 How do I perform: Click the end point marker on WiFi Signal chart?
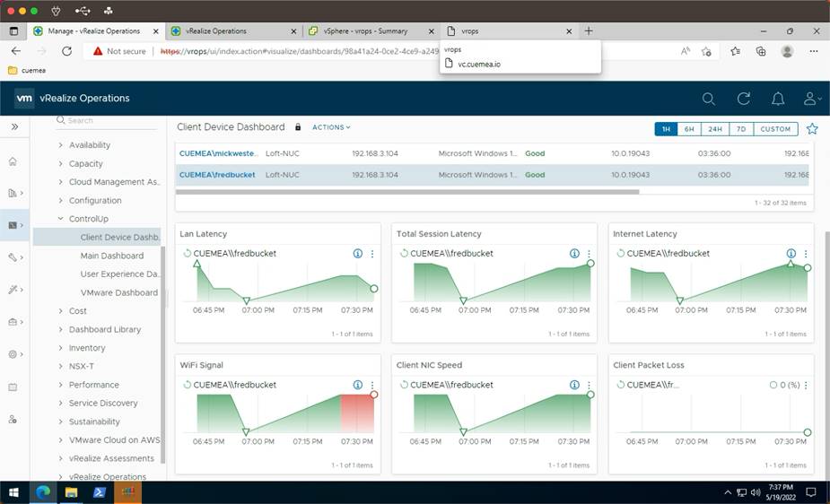373,395
